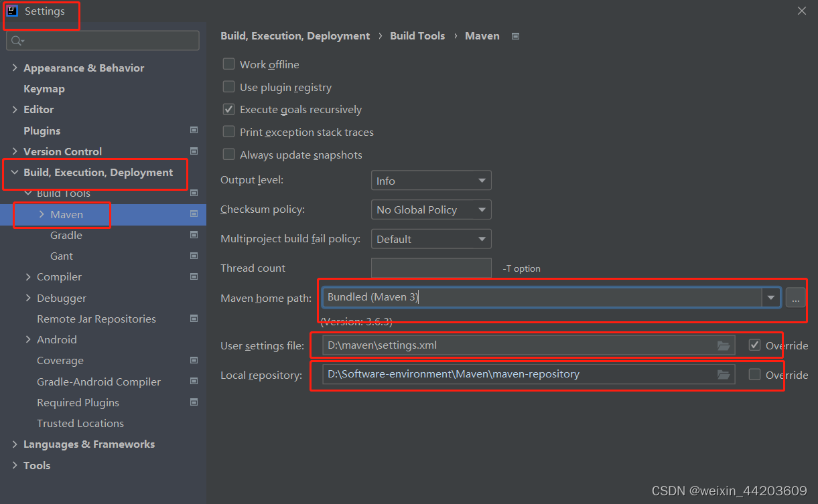Expand Appearance & Behavior in the tree
Screen dimensions: 818x504
coord(15,68)
